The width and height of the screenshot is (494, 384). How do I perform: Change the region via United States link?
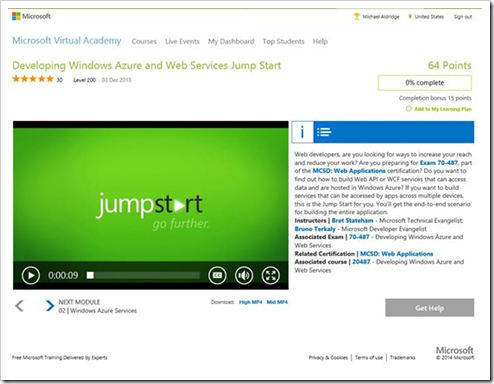pyautogui.click(x=429, y=17)
